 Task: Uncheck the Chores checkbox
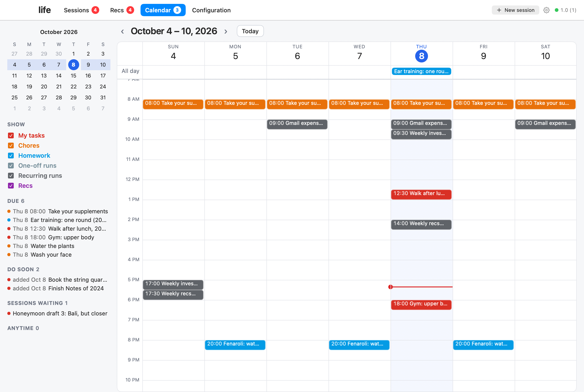(x=11, y=145)
